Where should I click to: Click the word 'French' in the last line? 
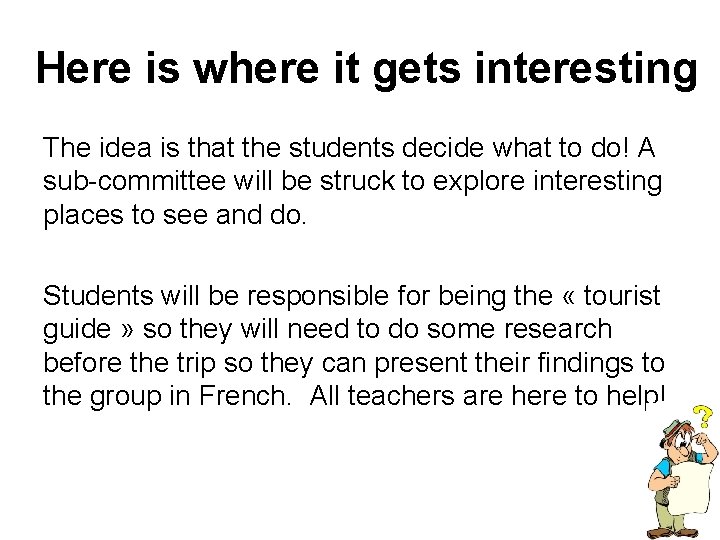click(x=244, y=395)
